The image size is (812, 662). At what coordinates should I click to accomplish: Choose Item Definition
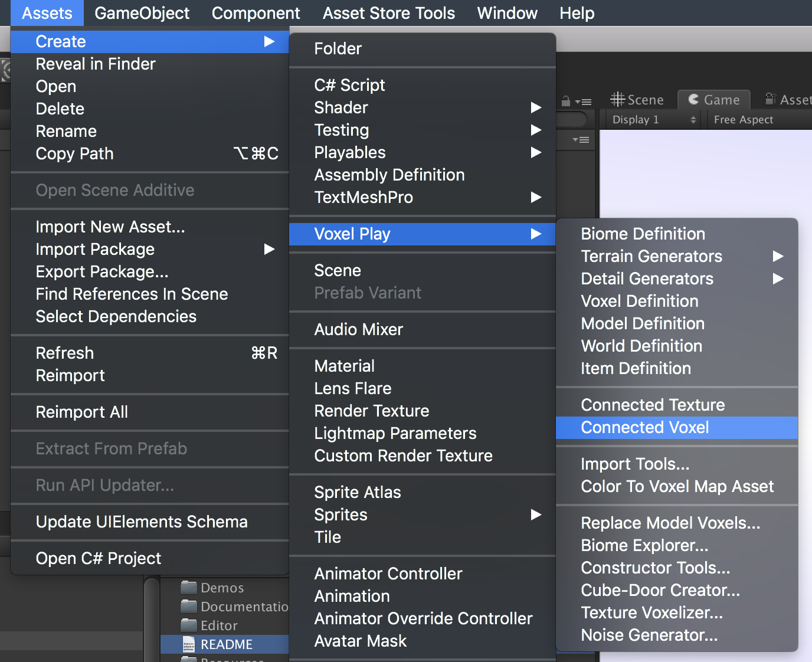(677, 368)
